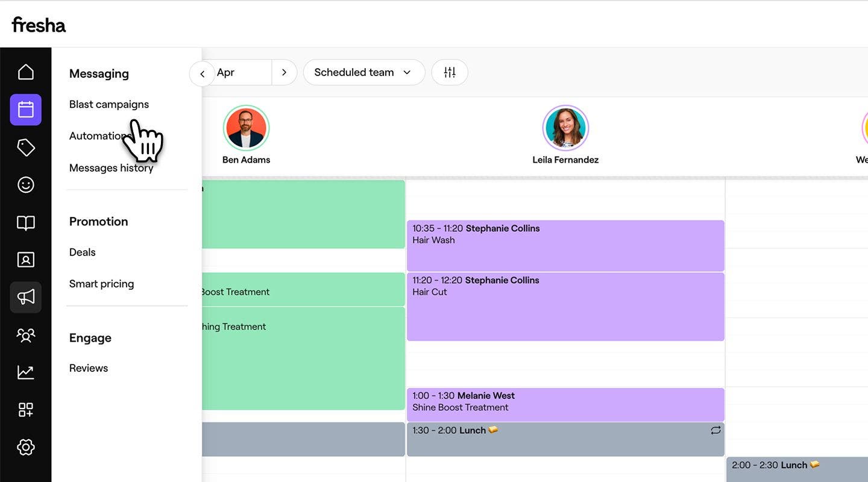Open the Stephanie Collins Hair Cut appointment
Image resolution: width=868 pixels, height=482 pixels.
click(565, 306)
